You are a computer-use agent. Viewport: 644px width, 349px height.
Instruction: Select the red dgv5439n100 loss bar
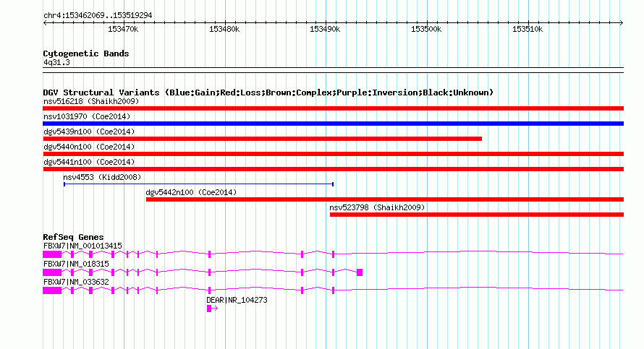[x=263, y=139]
